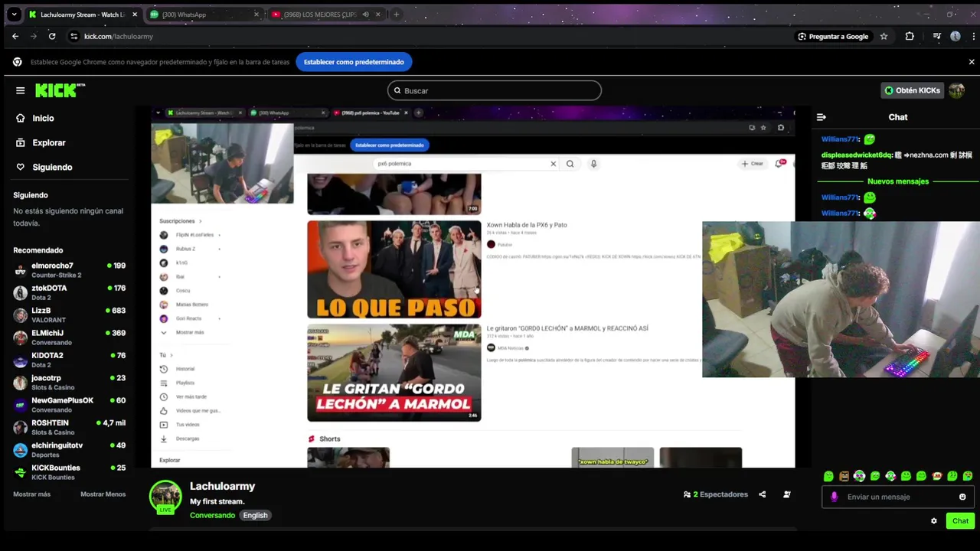Image resolution: width=980 pixels, height=551 pixels.
Task: Click the green Chat send button
Action: (960, 521)
